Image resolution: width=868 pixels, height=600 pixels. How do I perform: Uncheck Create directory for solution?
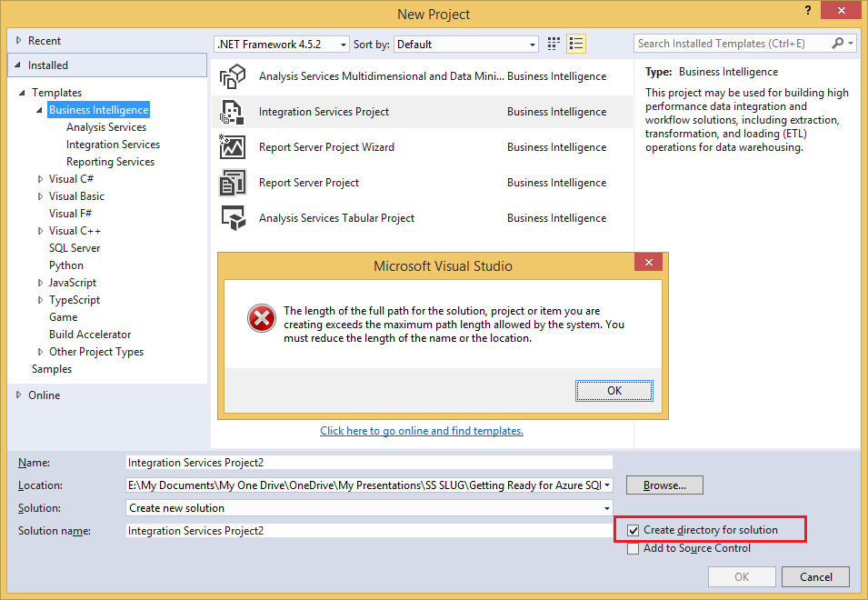[x=633, y=529]
